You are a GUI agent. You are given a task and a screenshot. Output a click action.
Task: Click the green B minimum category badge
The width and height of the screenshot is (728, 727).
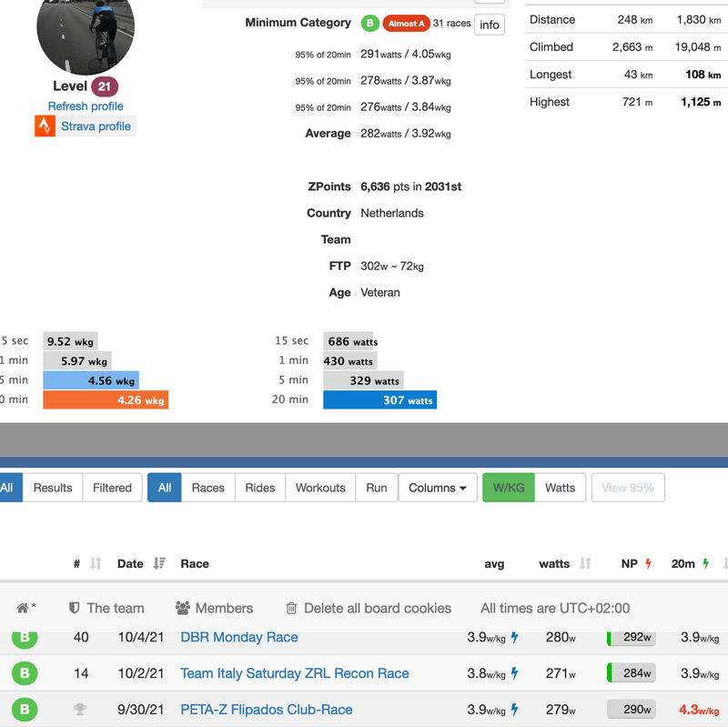pos(370,24)
